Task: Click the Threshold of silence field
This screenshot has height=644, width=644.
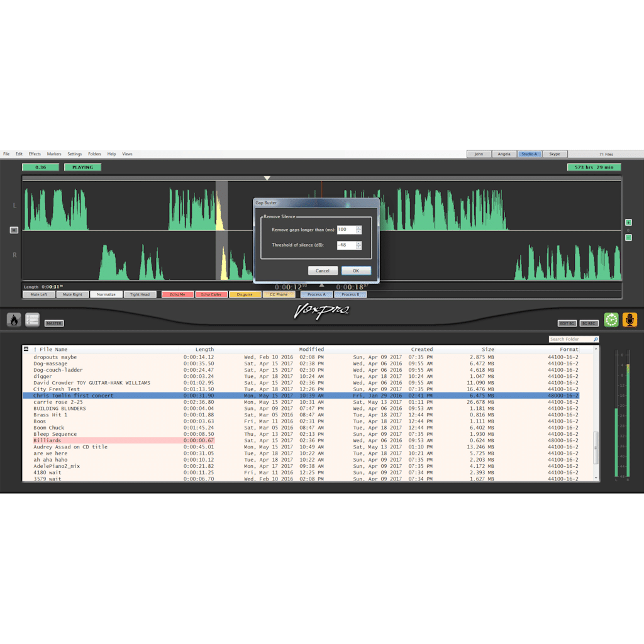Action: click(347, 245)
